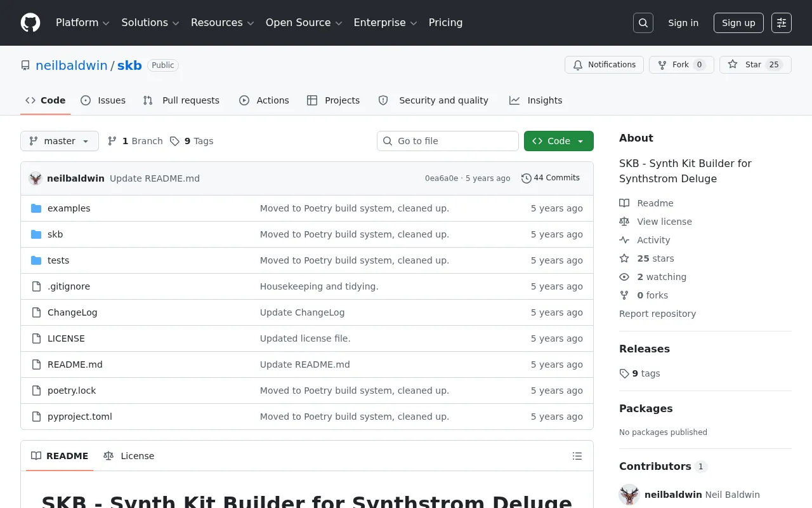812x508 pixels.
Task: Click the .gitignore file icon
Action: point(36,286)
